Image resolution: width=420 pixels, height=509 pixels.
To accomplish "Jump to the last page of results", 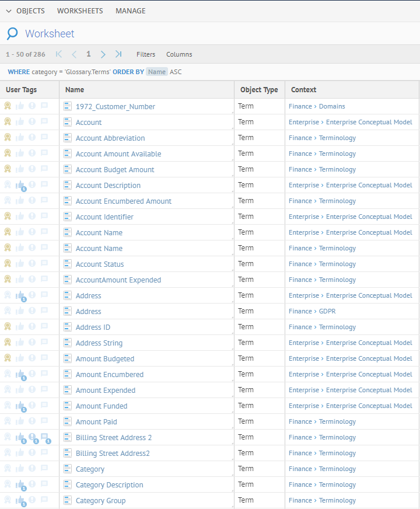I will pyautogui.click(x=118, y=54).
